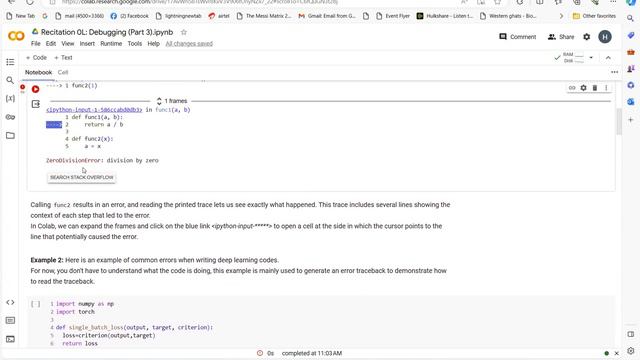Open the File menu
Screen dimensions: 640x360
36,43
